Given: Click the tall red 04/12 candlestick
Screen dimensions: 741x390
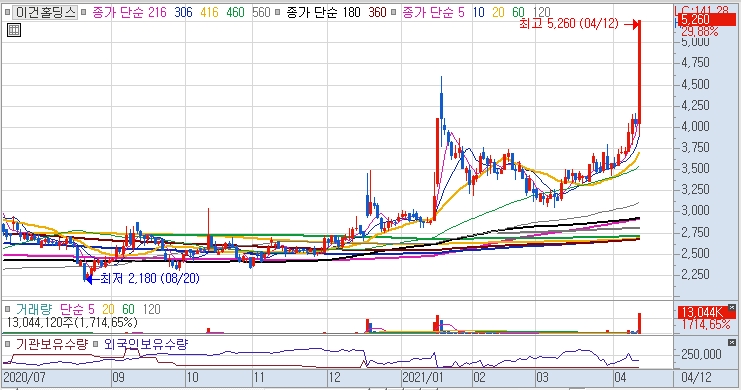Looking at the screenshot, I should [639, 72].
